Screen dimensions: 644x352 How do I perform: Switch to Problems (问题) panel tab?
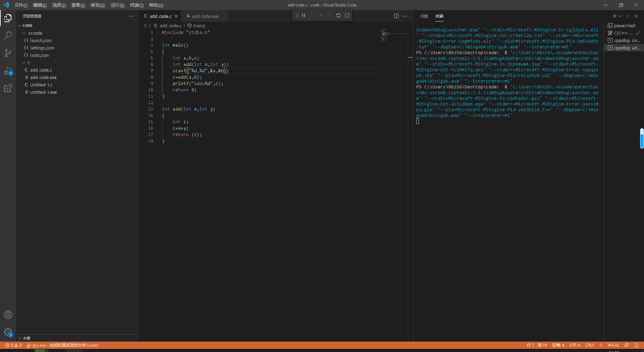[x=424, y=16]
